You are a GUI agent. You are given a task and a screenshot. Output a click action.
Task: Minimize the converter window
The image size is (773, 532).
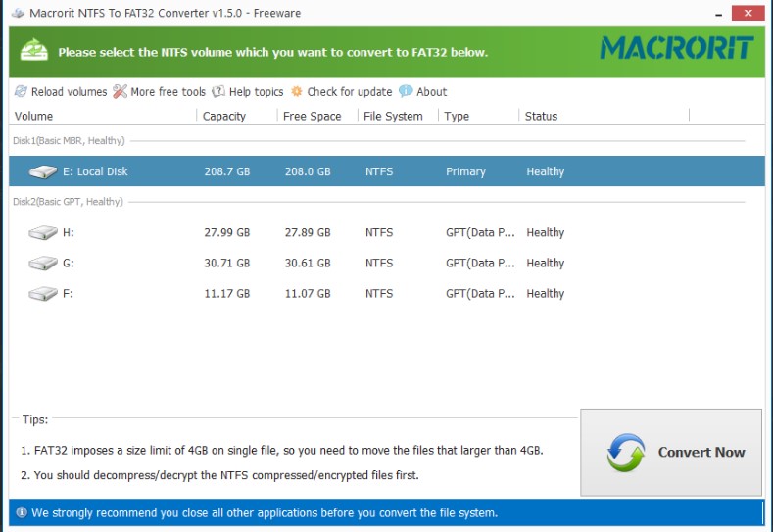tap(719, 14)
